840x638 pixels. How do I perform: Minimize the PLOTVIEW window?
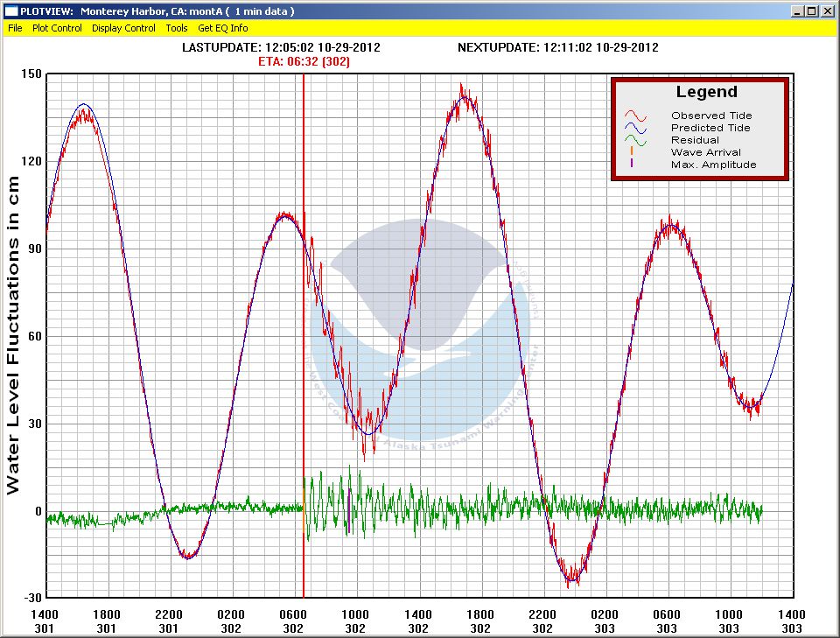pyautogui.click(x=798, y=11)
